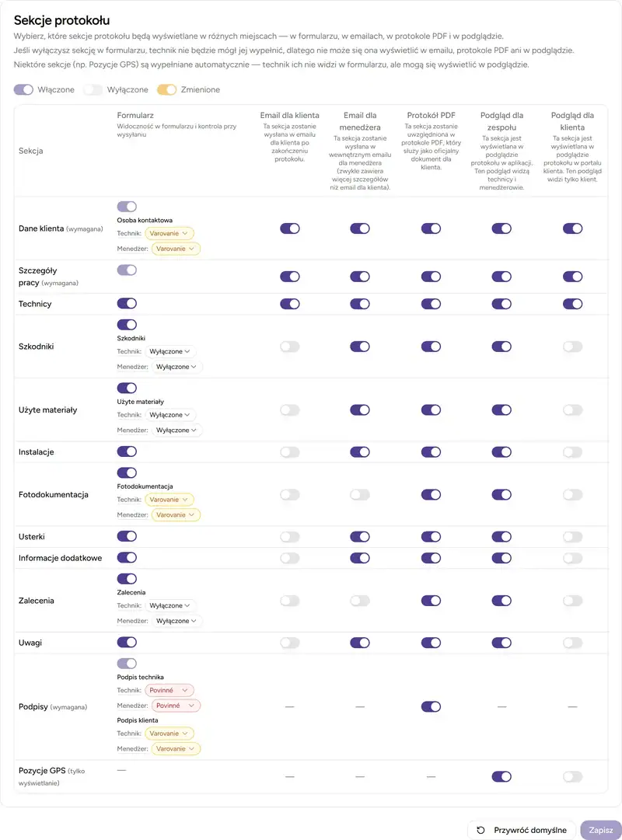The width and height of the screenshot is (622, 840).
Task: Switch off Podpisy Protokół PDF toggle
Action: tap(431, 706)
